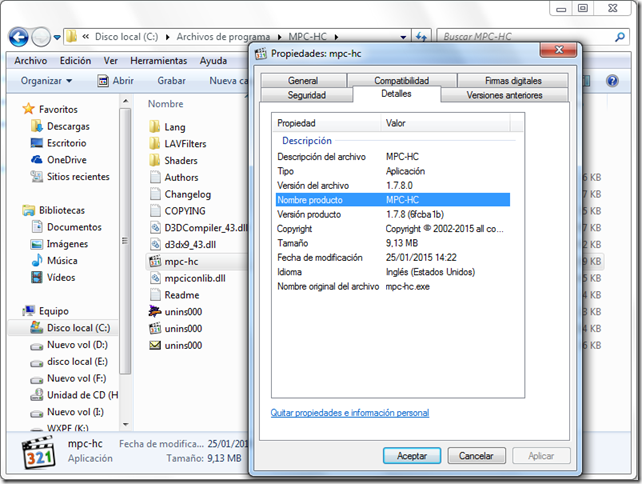Select the Versión del archivo row
Image resolution: width=642 pixels, height=484 pixels.
(x=393, y=185)
